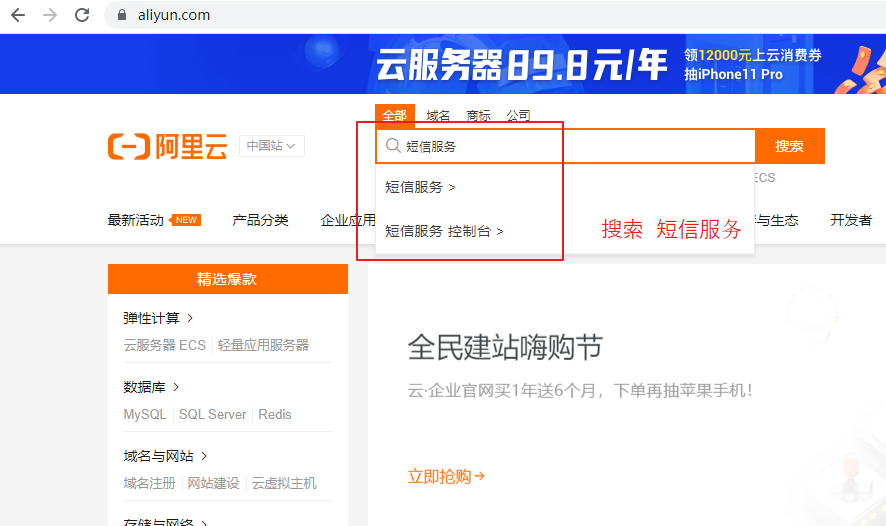This screenshot has width=886, height=526.
Task: Open the MySQL link
Action: pos(145,414)
